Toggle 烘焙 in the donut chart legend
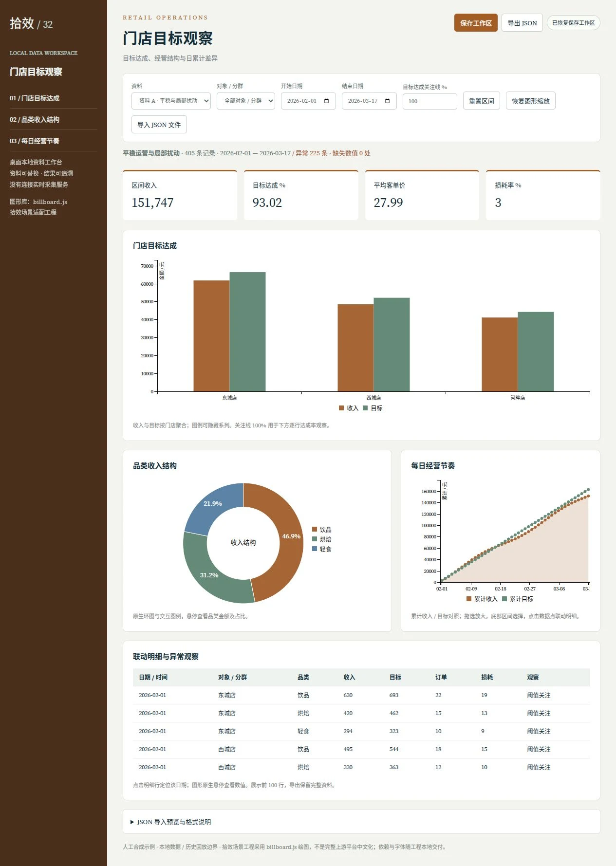The width and height of the screenshot is (616, 866). tap(322, 539)
